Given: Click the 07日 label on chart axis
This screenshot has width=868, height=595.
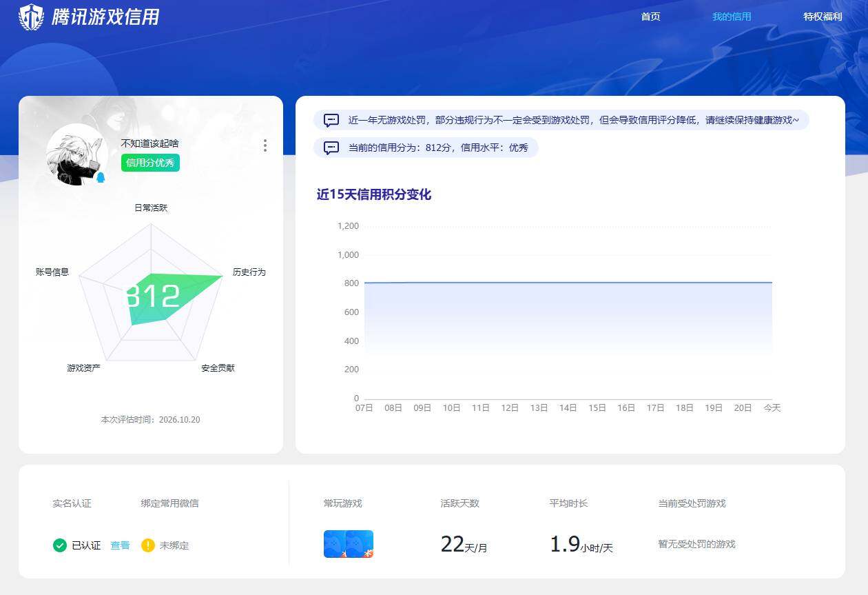Looking at the screenshot, I should (364, 408).
